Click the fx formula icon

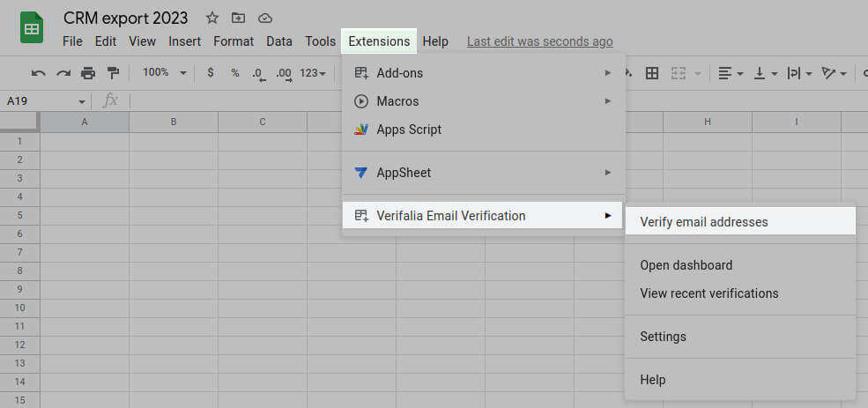pyautogui.click(x=111, y=100)
